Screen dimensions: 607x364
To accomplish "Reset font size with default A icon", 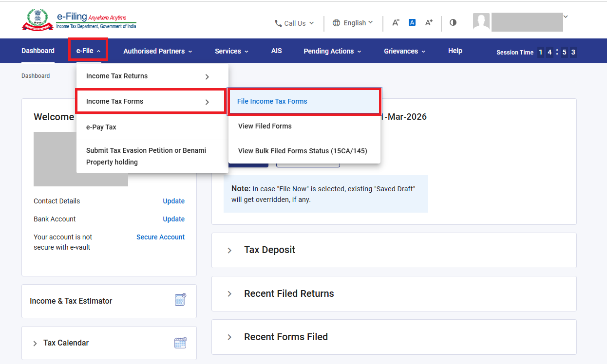I will point(412,22).
